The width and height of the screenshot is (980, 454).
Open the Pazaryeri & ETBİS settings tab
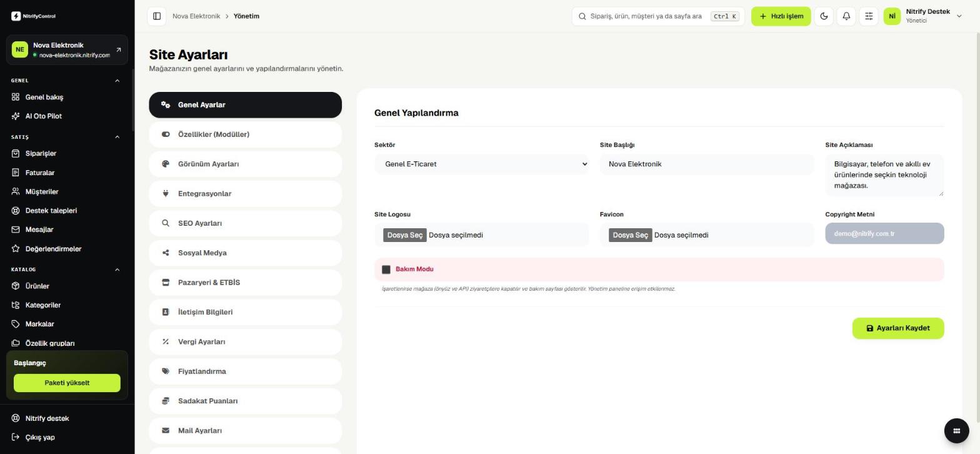point(245,283)
